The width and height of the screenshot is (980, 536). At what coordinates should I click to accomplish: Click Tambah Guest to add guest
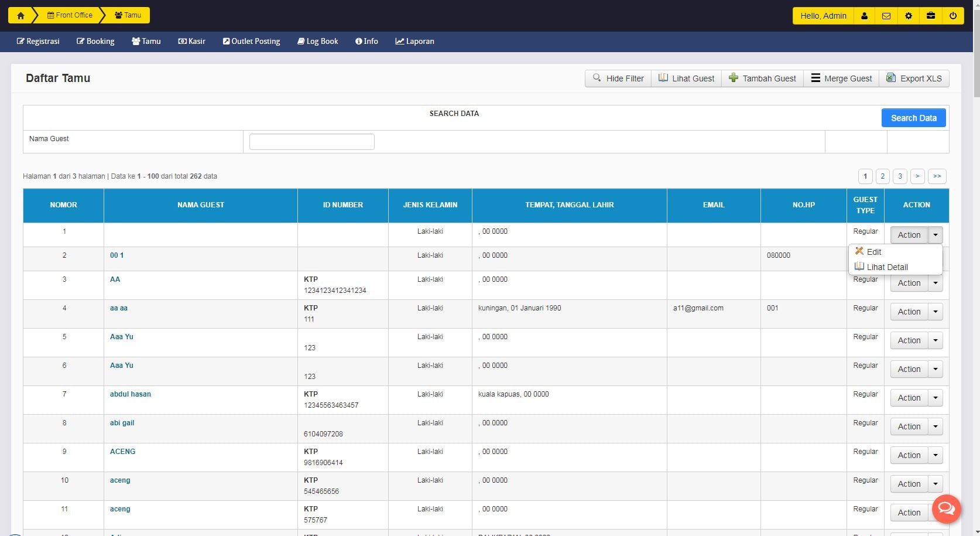762,78
